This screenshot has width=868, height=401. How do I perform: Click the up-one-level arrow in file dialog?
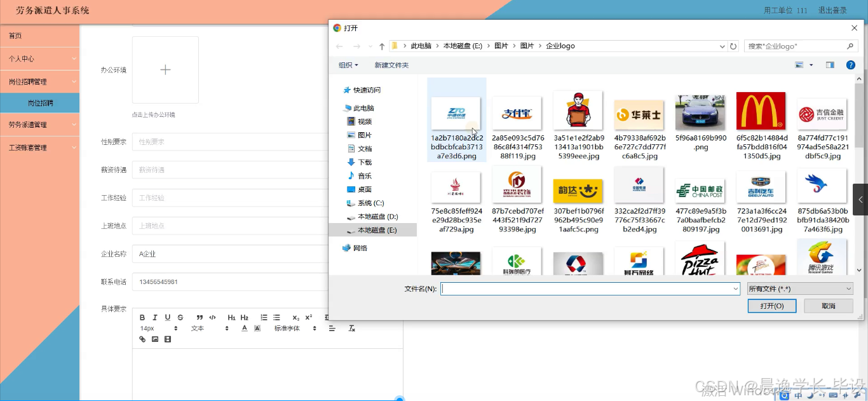pos(382,46)
